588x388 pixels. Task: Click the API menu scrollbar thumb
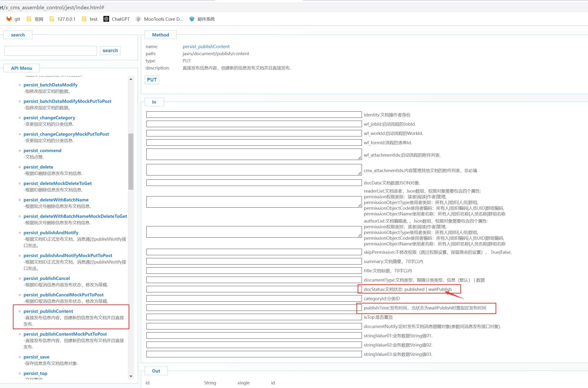tap(131, 161)
